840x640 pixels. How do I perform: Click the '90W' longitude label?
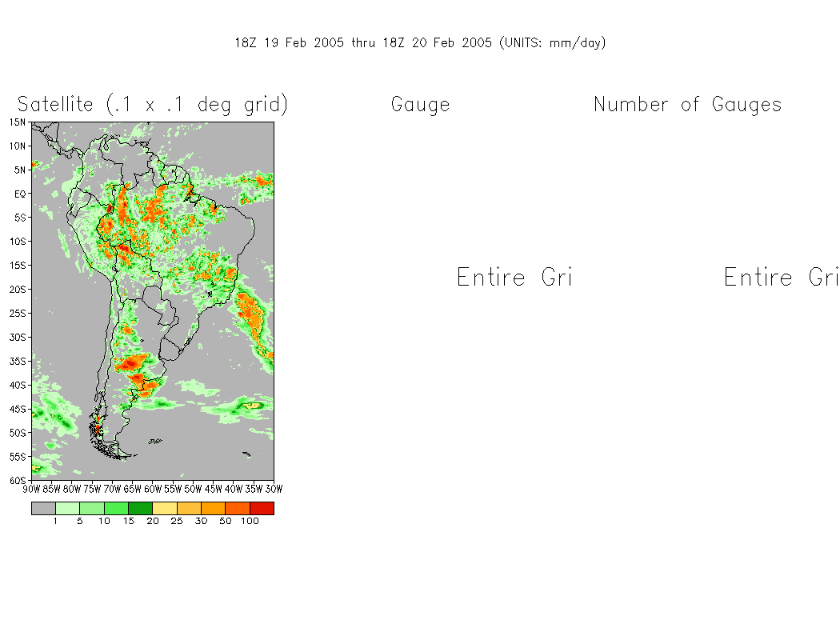coord(32,489)
